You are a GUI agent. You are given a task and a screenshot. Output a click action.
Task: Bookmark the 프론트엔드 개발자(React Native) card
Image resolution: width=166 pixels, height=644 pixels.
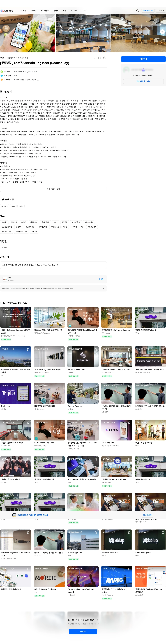tap(95, 310)
